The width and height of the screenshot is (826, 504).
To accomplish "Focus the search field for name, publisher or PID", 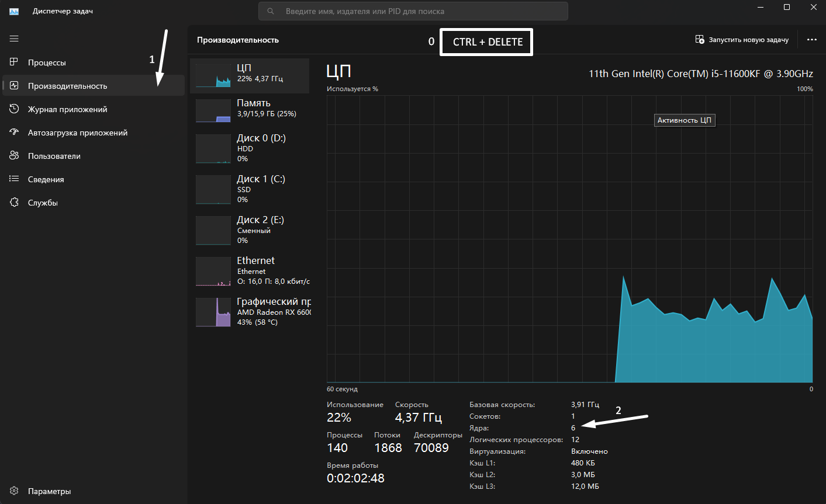I will (413, 11).
